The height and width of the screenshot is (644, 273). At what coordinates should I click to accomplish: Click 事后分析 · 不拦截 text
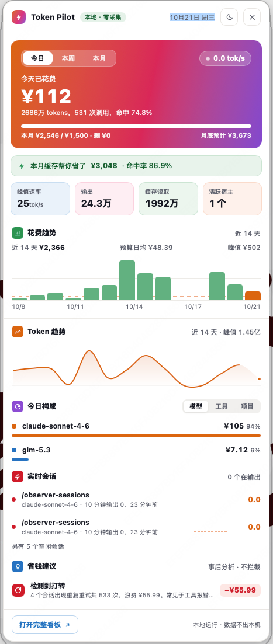[234, 567]
